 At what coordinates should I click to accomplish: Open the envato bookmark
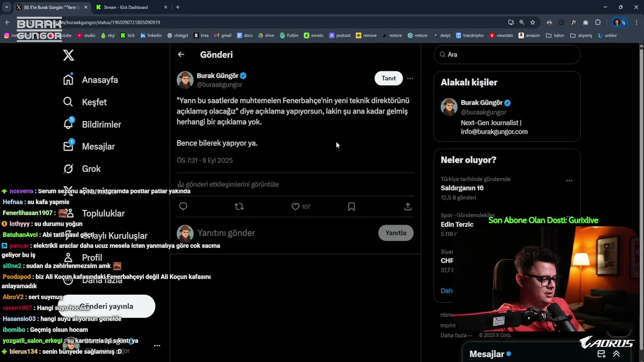click(x=314, y=36)
